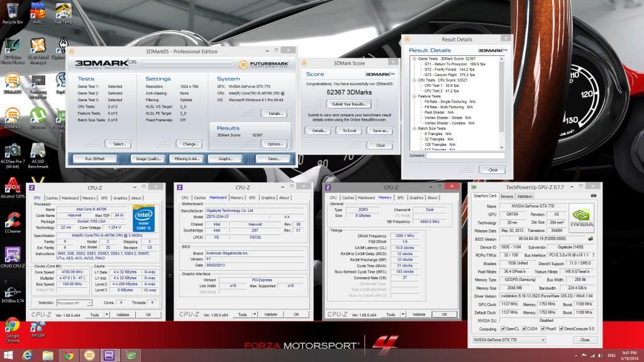
Task: Show hidden system tray icons arrow
Action: tap(576, 356)
